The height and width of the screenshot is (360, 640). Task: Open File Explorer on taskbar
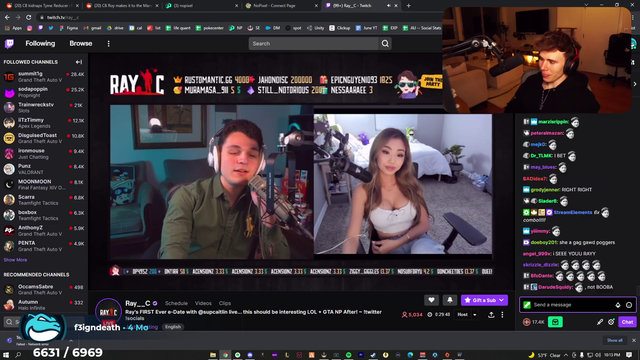(213, 355)
